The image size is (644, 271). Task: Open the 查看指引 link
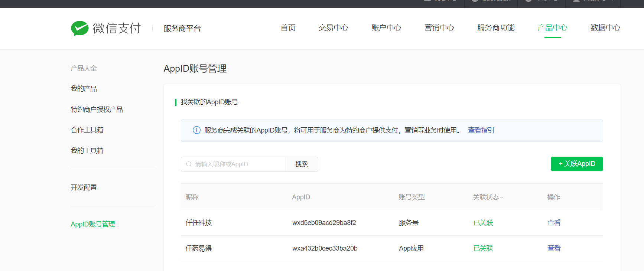pos(481,130)
